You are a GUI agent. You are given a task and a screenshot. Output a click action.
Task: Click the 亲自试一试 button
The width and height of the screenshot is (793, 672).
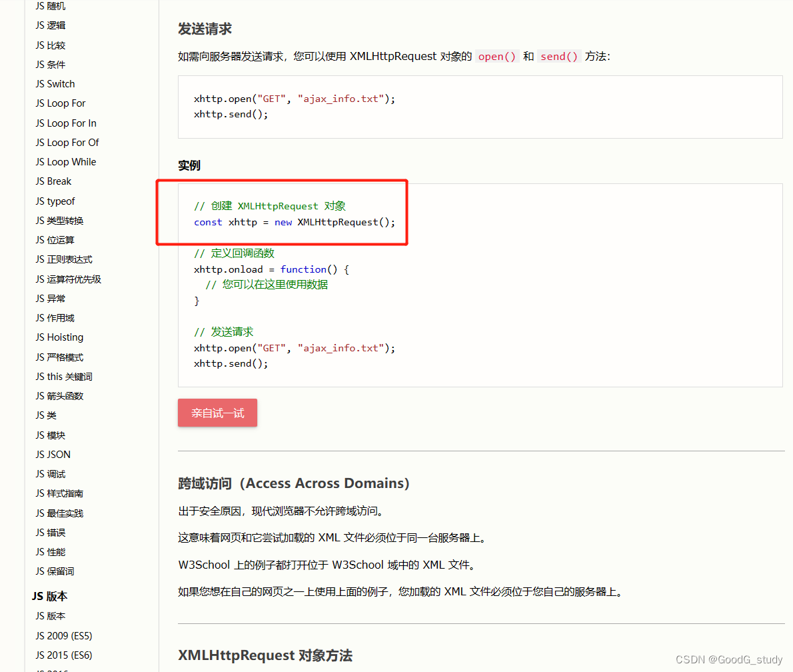[x=217, y=412]
